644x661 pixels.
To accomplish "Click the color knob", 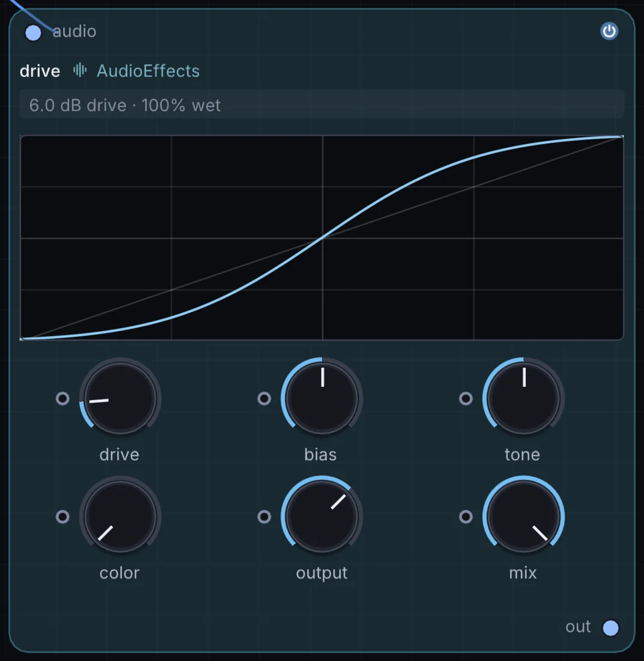I will click(x=120, y=517).
